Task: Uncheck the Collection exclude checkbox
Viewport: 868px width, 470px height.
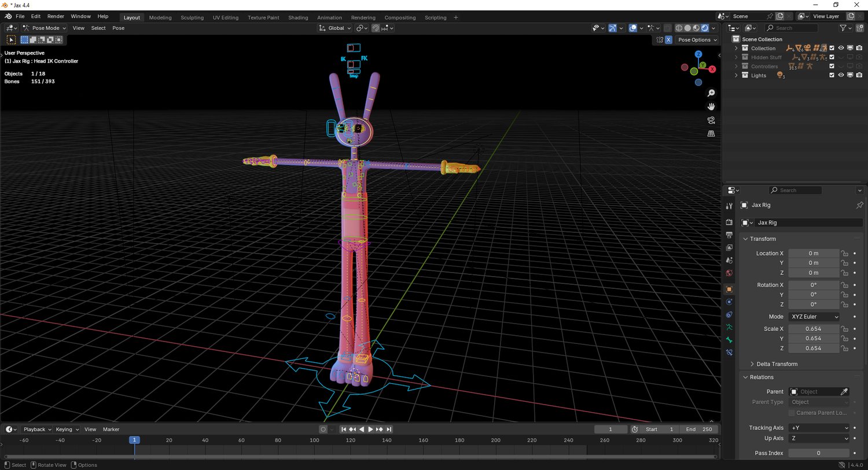Action: pyautogui.click(x=832, y=49)
